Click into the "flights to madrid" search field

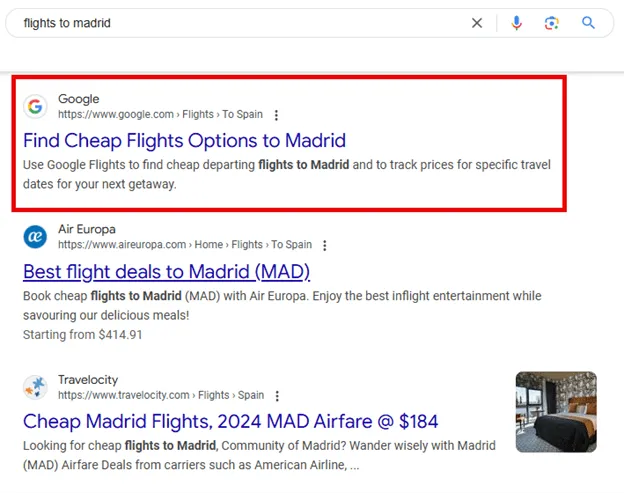[x=240, y=23]
